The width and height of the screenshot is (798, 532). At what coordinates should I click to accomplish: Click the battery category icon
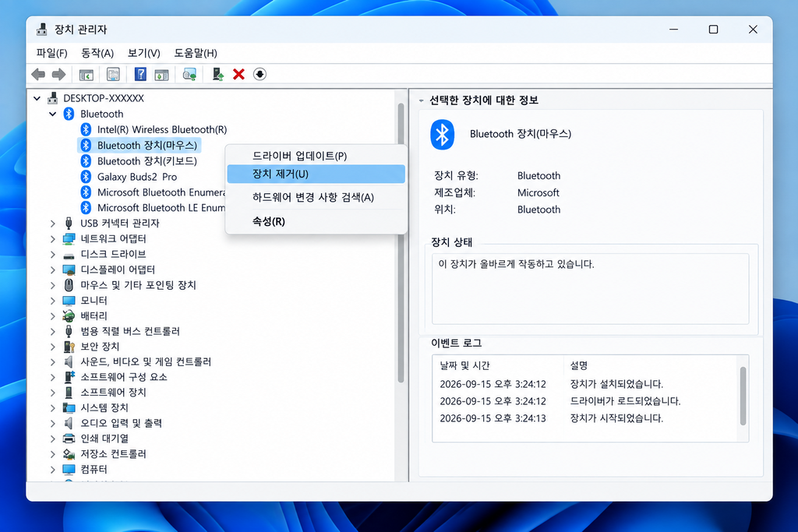click(69, 315)
